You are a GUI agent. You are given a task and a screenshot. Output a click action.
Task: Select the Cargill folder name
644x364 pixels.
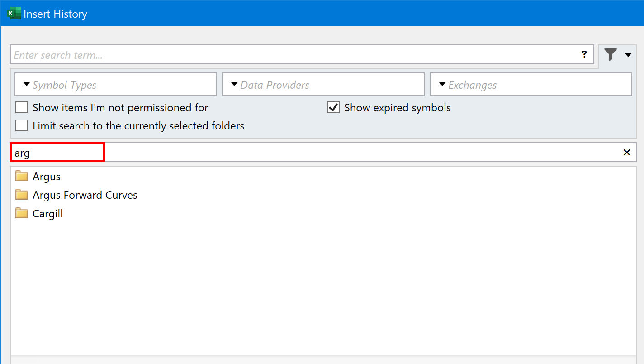pyautogui.click(x=47, y=214)
